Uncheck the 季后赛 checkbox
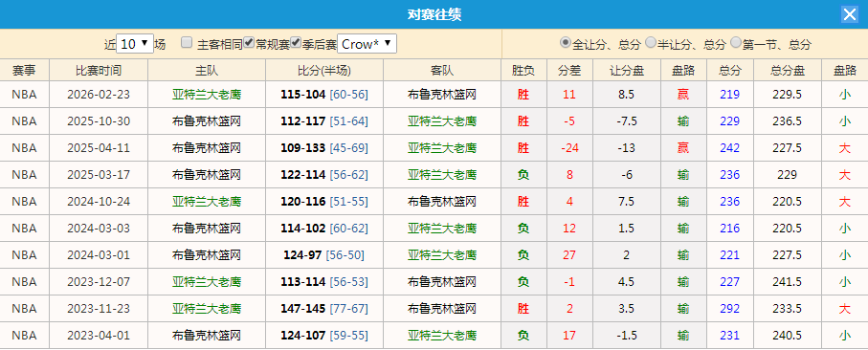868x350 pixels. (296, 43)
